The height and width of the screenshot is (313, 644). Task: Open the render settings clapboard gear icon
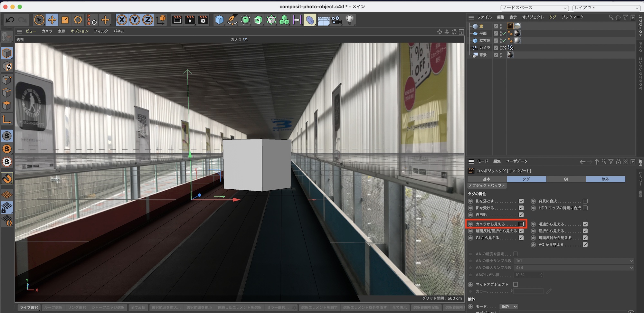coord(203,20)
